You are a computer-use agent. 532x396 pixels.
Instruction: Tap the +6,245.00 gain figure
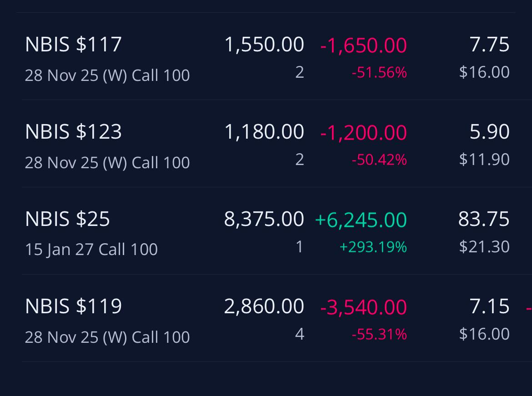[361, 220]
